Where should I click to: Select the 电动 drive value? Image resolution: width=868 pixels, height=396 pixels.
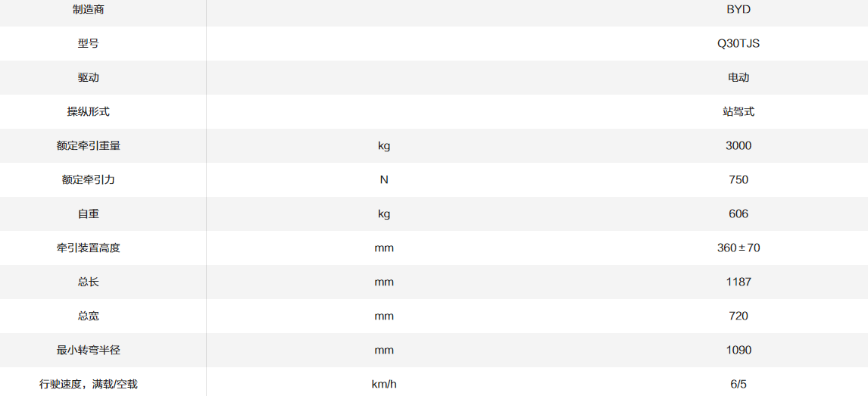[738, 77]
